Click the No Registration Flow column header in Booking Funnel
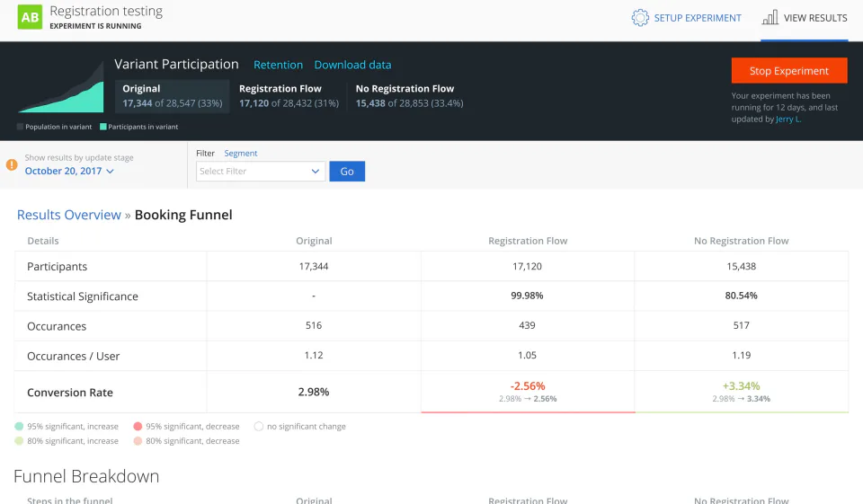Screen dimensions: 863x504 coord(742,241)
